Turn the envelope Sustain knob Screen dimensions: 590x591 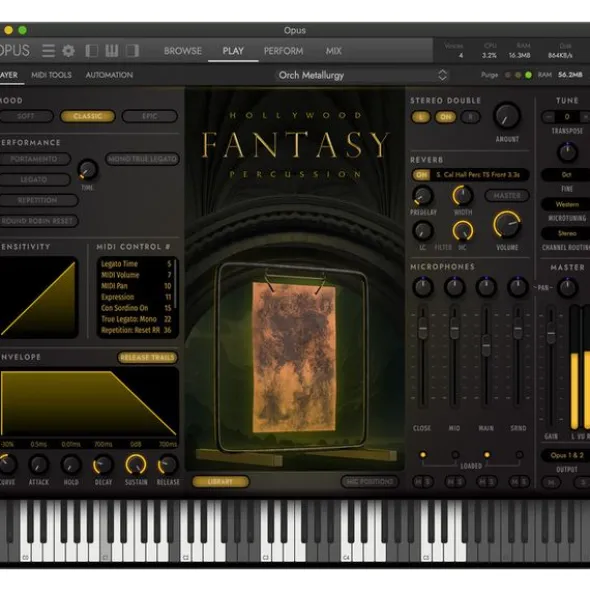(136, 464)
